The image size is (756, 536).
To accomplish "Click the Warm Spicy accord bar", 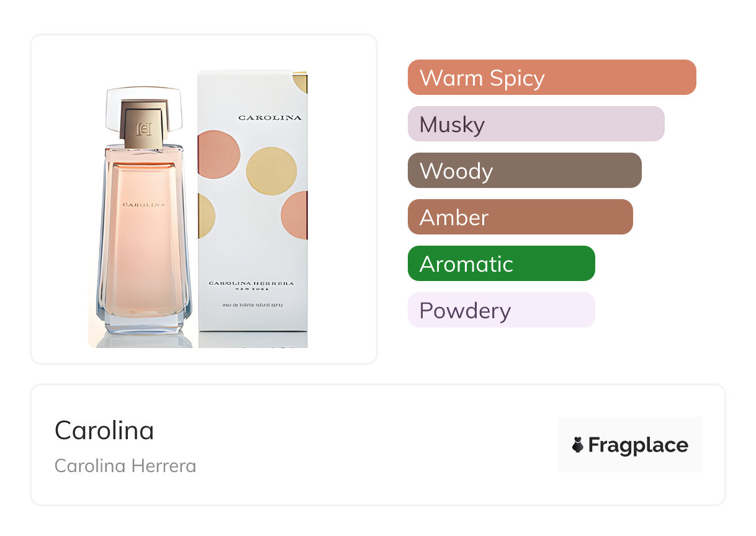I will (x=551, y=78).
